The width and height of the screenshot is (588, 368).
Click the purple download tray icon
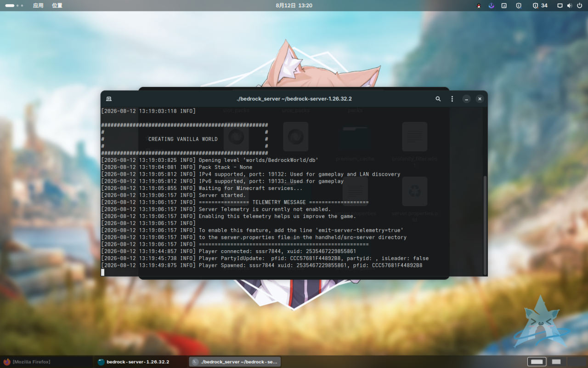pos(491,6)
